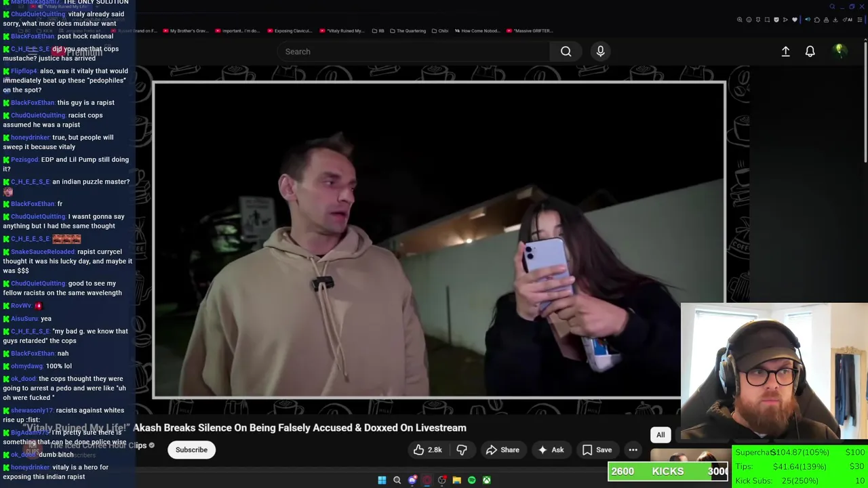Open YouTube notifications bell
This screenshot has width=868, height=488.
click(x=810, y=52)
